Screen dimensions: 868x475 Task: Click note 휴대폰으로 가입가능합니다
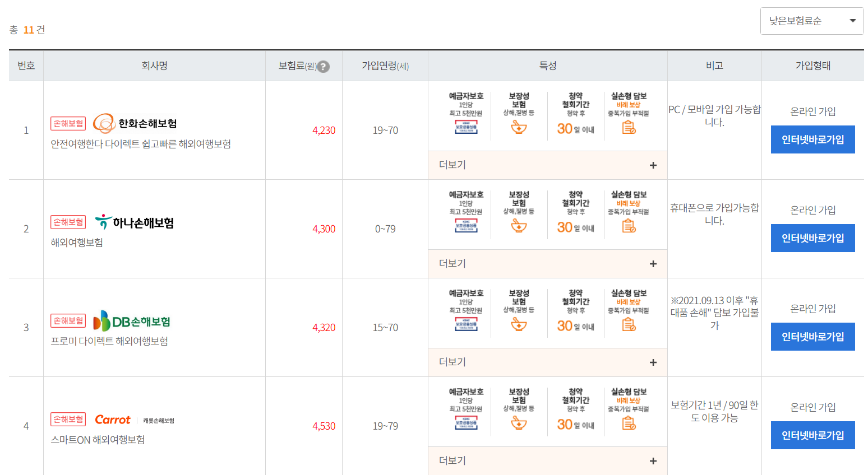tap(714, 215)
